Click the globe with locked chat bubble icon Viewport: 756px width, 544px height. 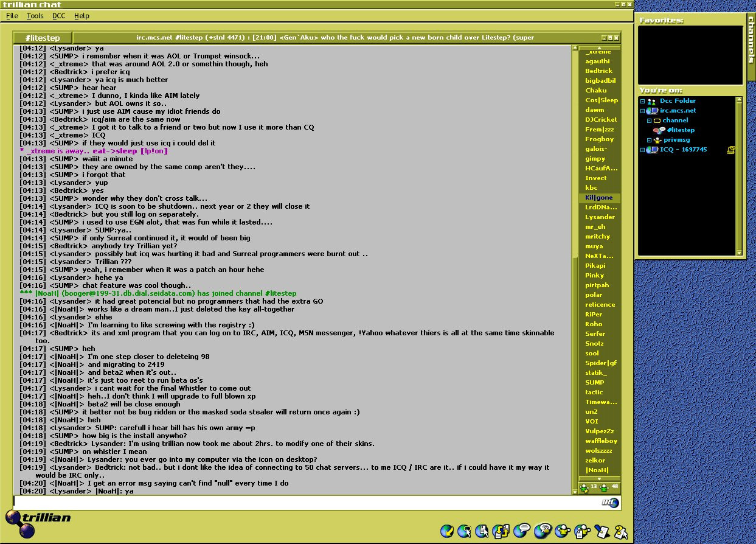click(543, 531)
